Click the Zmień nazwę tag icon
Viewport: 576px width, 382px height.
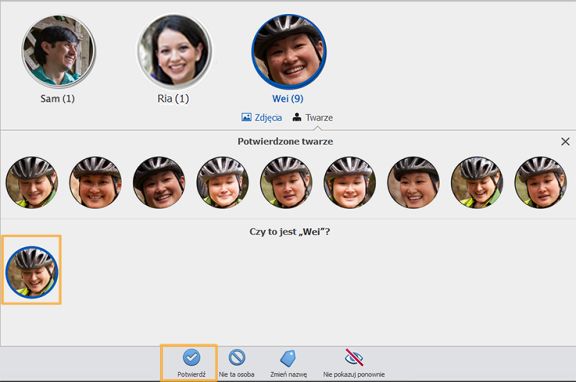click(288, 358)
